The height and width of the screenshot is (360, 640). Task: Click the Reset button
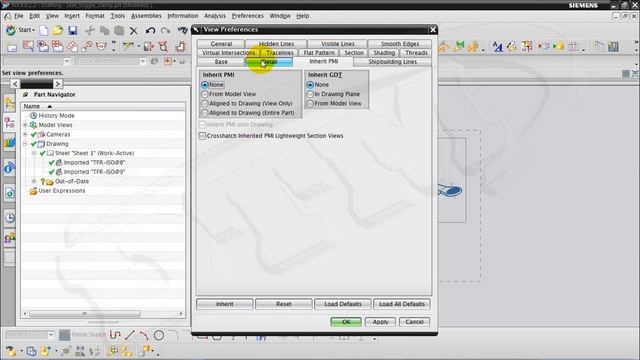point(284,304)
